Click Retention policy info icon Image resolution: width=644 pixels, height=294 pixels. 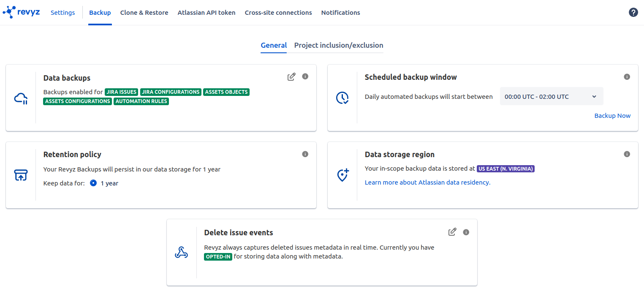[x=305, y=154]
